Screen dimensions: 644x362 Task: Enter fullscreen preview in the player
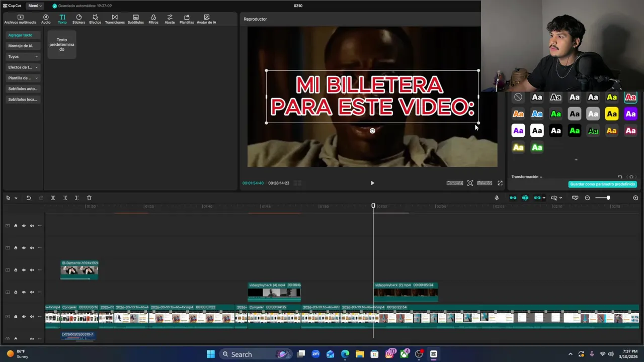click(500, 183)
